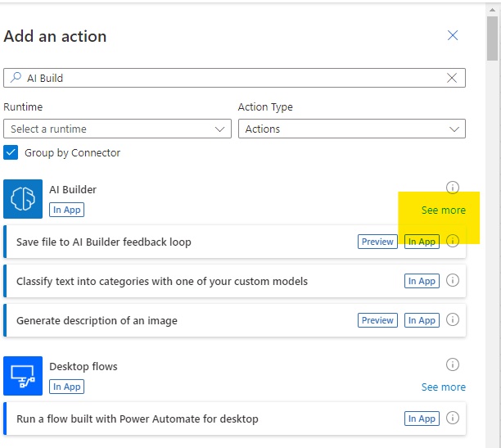This screenshot has width=501, height=448.
Task: Select Classify text into categories action
Action: point(234,281)
